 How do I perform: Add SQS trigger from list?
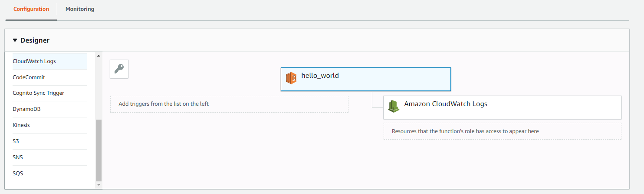point(18,174)
